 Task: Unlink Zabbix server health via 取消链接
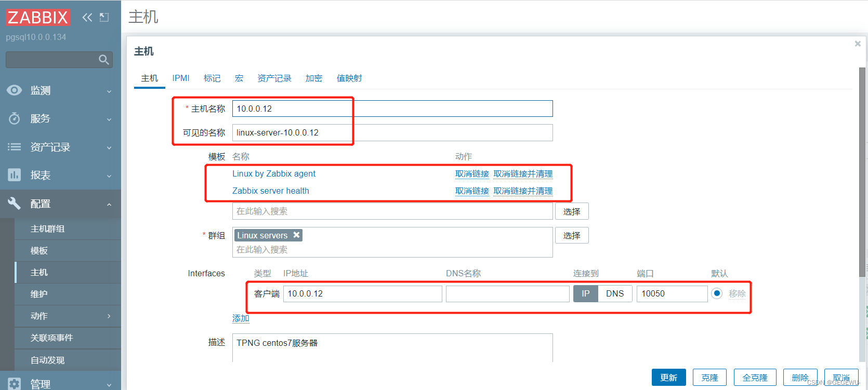[x=472, y=191]
